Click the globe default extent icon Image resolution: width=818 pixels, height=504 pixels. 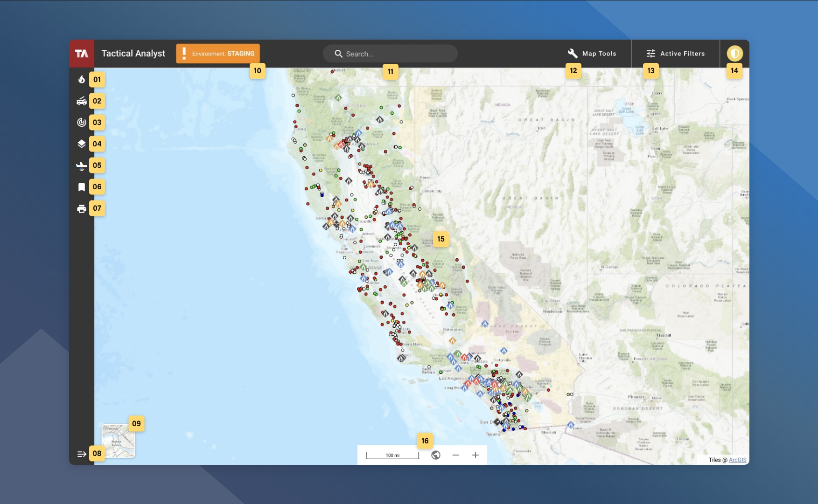[x=436, y=455]
